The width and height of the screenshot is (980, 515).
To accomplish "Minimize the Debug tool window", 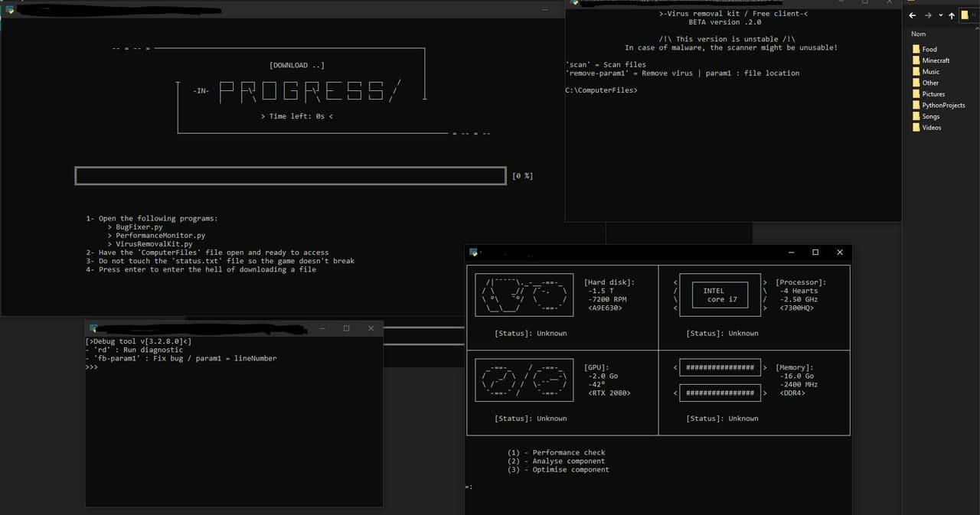I will (322, 328).
